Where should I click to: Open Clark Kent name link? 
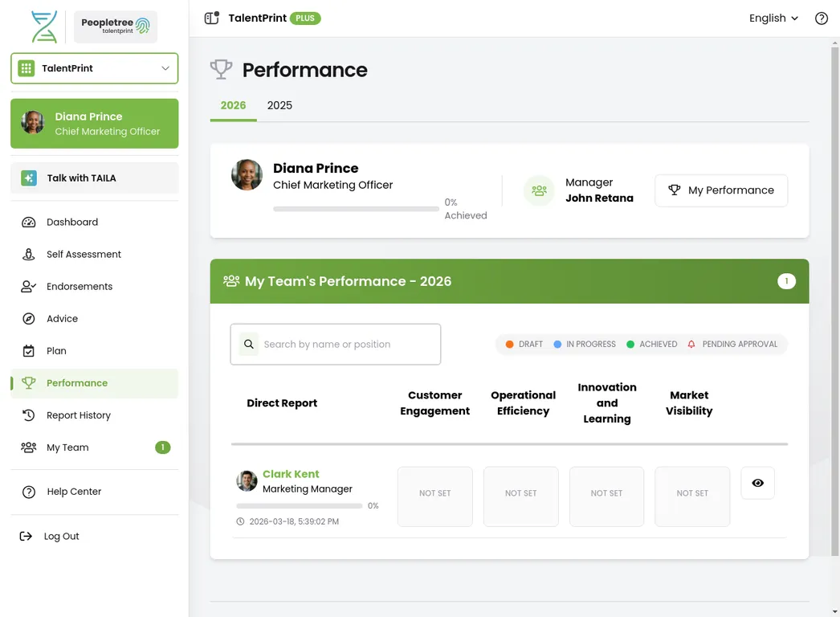click(x=291, y=474)
